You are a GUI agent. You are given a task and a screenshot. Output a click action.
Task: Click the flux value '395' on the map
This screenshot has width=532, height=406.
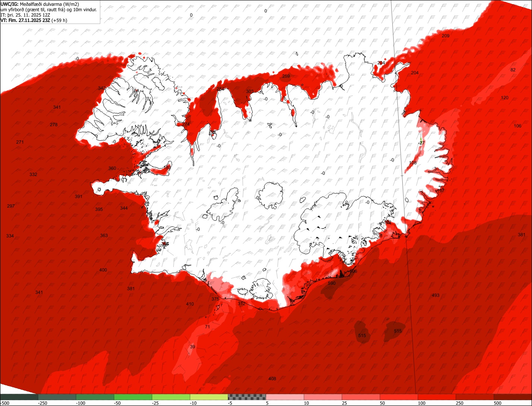click(x=99, y=209)
